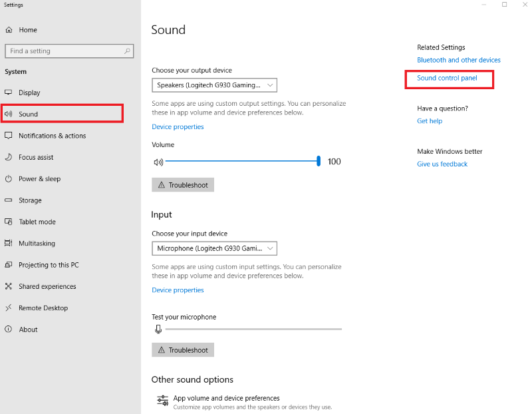Click the Remote Desktop icon
This screenshot has width=532, height=414.
click(9, 308)
